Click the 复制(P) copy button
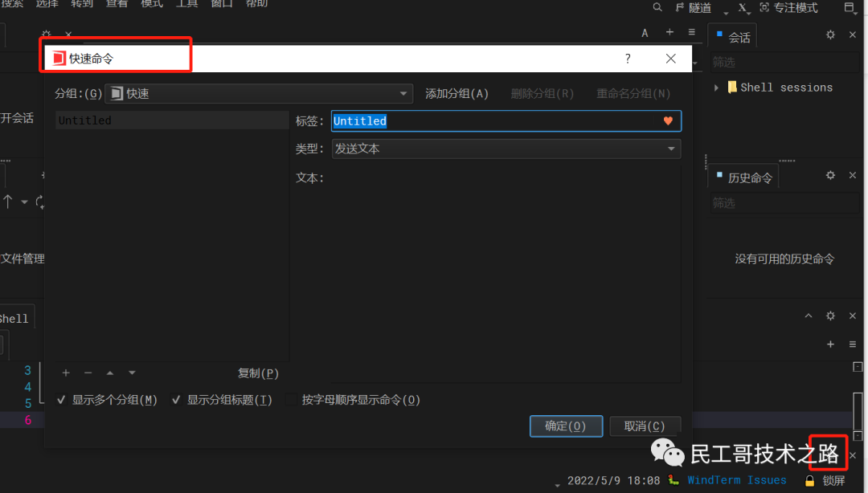Viewport: 868px width, 493px height. pyautogui.click(x=258, y=373)
